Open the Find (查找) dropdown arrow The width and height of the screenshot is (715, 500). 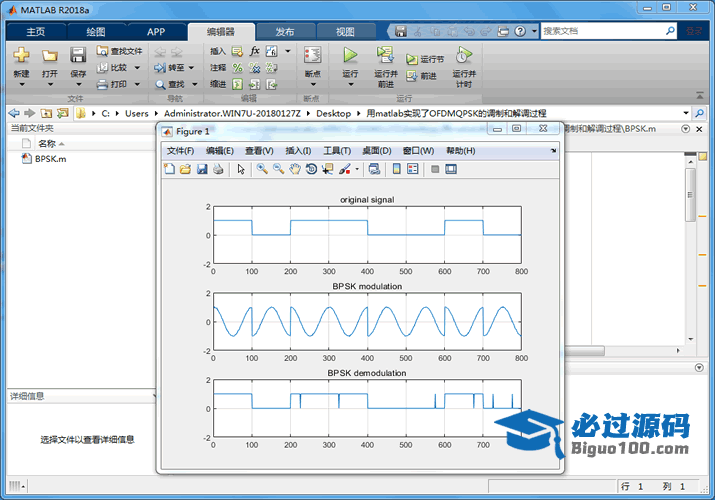point(195,84)
